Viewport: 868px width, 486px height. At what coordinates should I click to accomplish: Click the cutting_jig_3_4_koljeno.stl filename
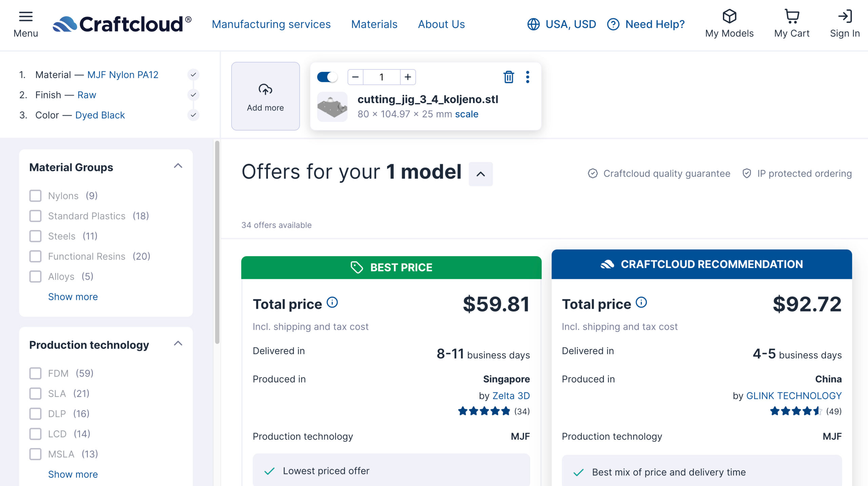point(428,99)
